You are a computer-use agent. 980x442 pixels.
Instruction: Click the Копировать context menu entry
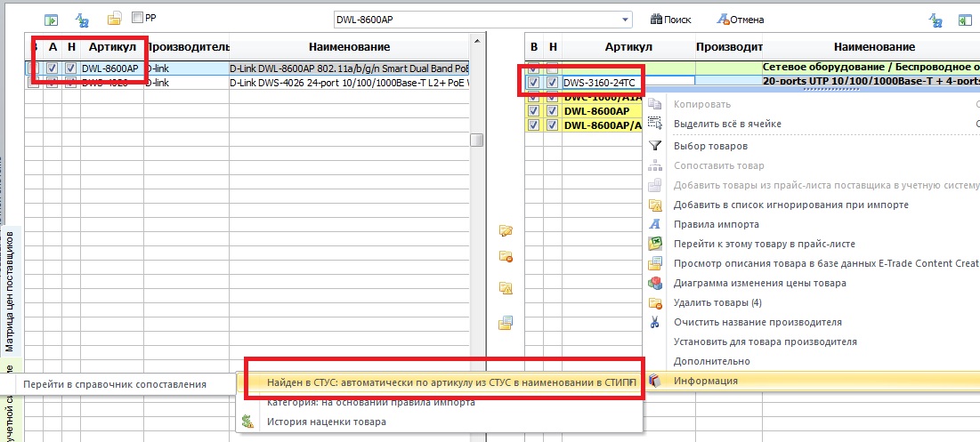[811, 104]
